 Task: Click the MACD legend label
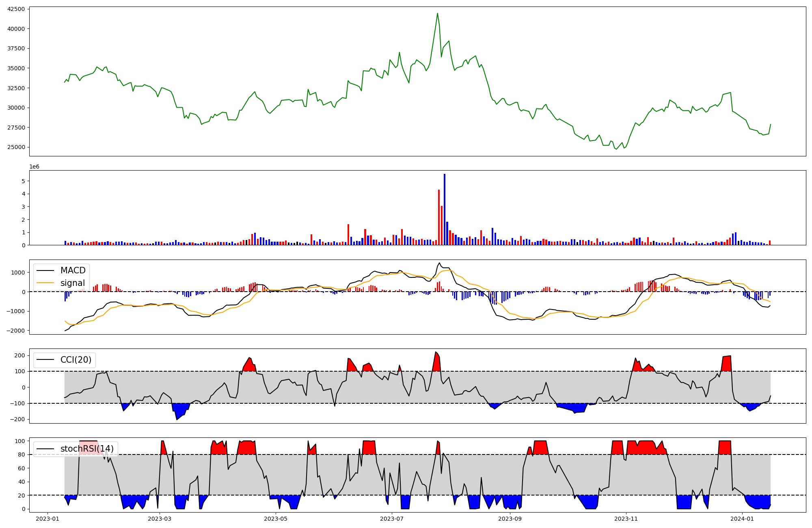pyautogui.click(x=73, y=270)
